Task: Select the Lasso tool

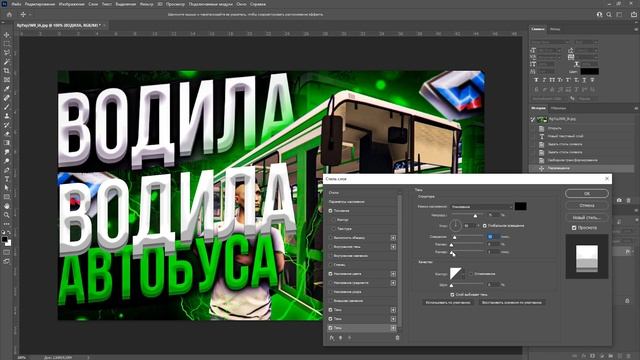Action: (7, 53)
